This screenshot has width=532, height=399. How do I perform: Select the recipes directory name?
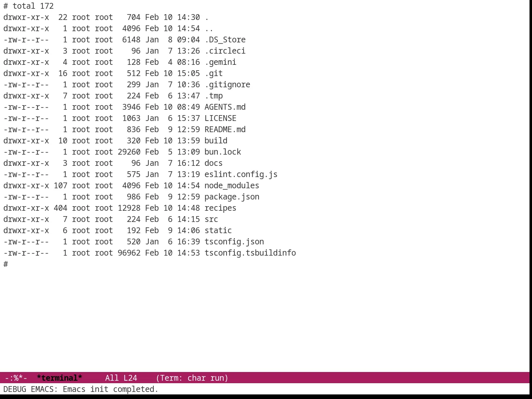click(220, 208)
